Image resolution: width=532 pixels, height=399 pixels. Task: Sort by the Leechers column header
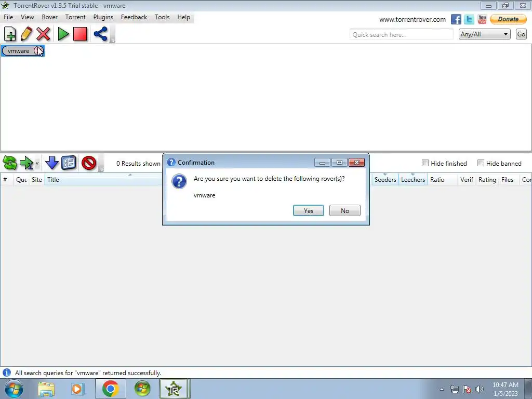tap(413, 180)
